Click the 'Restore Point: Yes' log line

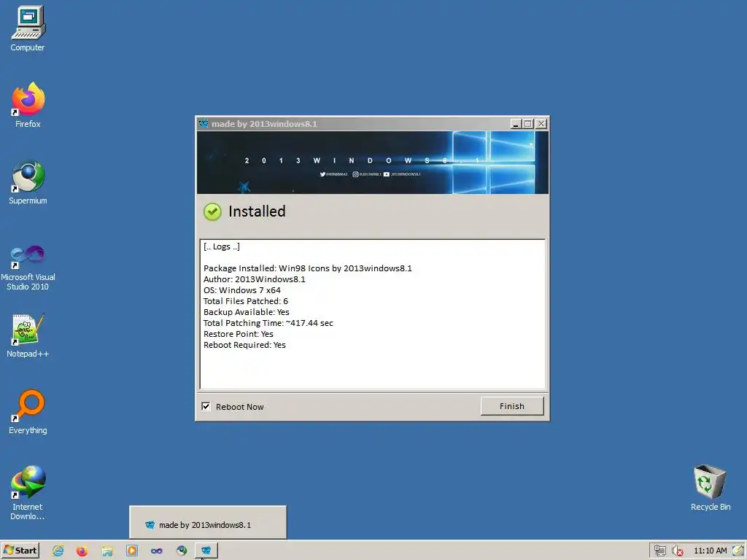pyautogui.click(x=239, y=334)
